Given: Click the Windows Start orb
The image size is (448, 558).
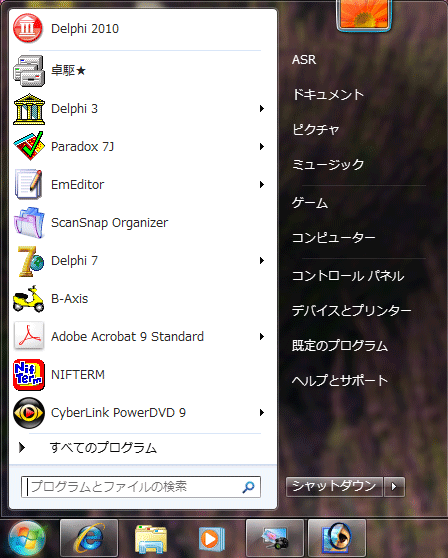Looking at the screenshot, I should tap(27, 539).
